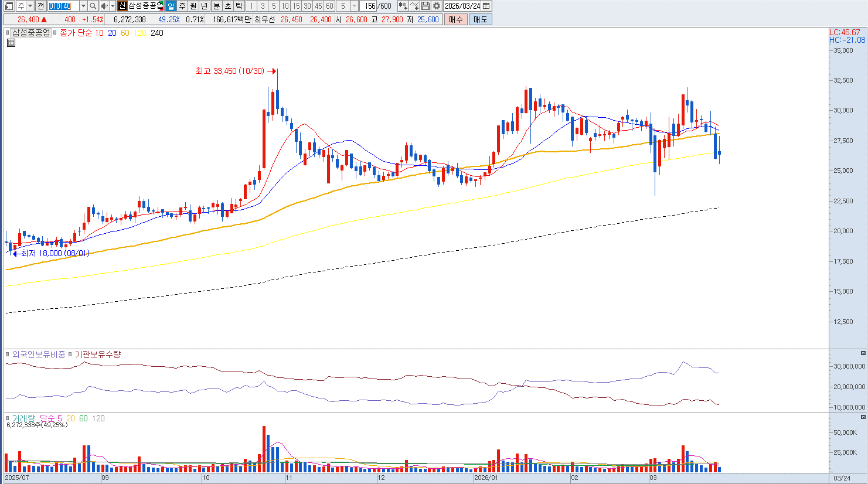Screen dimensions: 868x484
Task: Open chart settings gear icon
Action: [x=437, y=6]
